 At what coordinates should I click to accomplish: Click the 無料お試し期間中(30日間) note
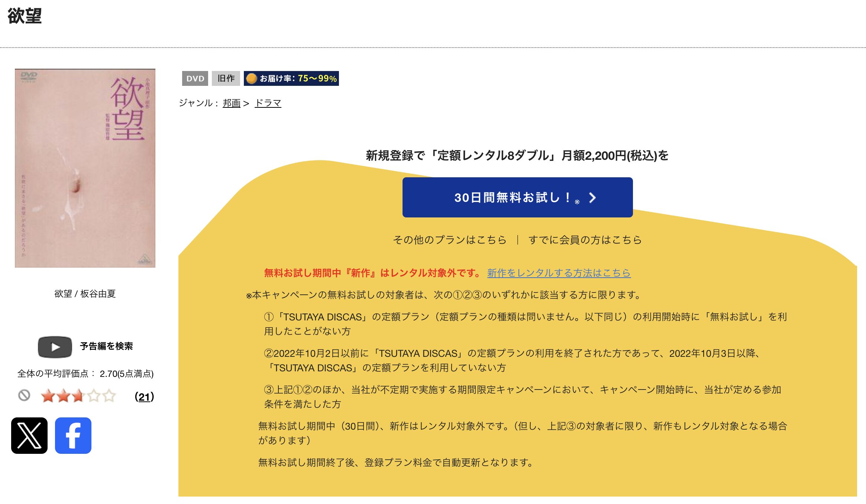[x=523, y=433]
